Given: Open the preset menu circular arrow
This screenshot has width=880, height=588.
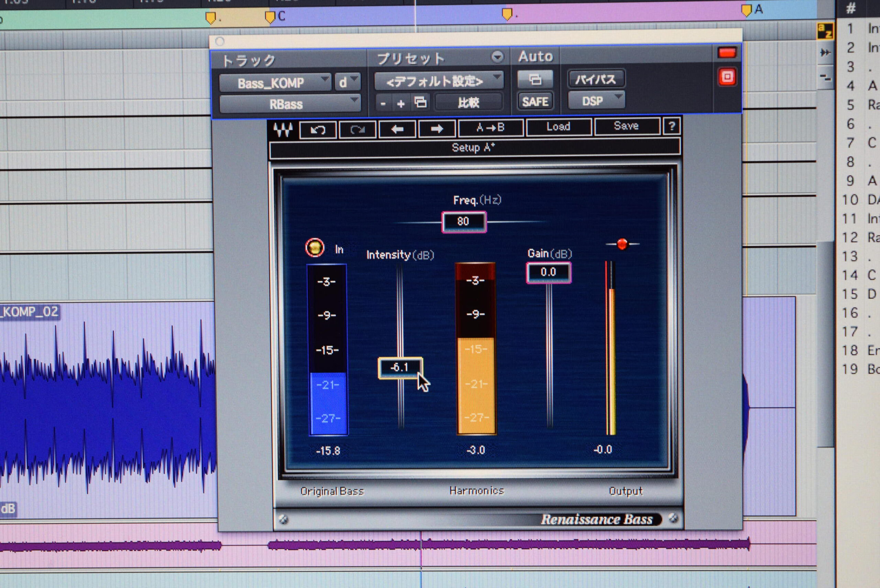Looking at the screenshot, I should (x=497, y=57).
